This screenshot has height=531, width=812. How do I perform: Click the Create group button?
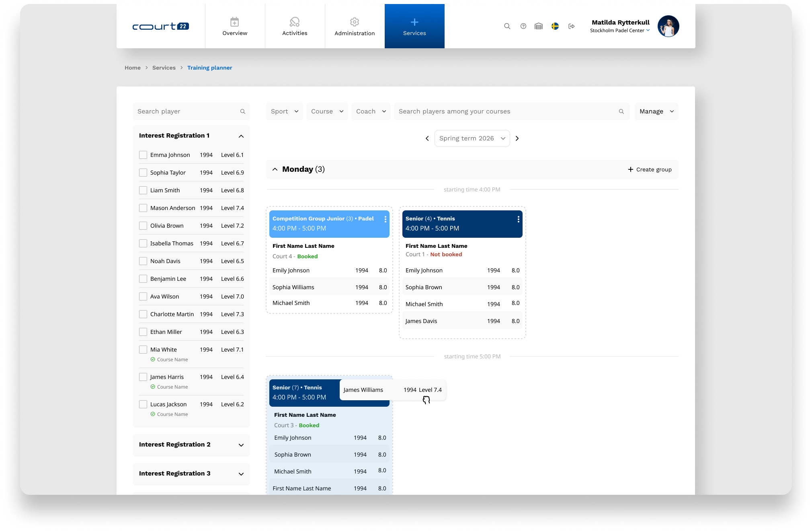click(650, 169)
